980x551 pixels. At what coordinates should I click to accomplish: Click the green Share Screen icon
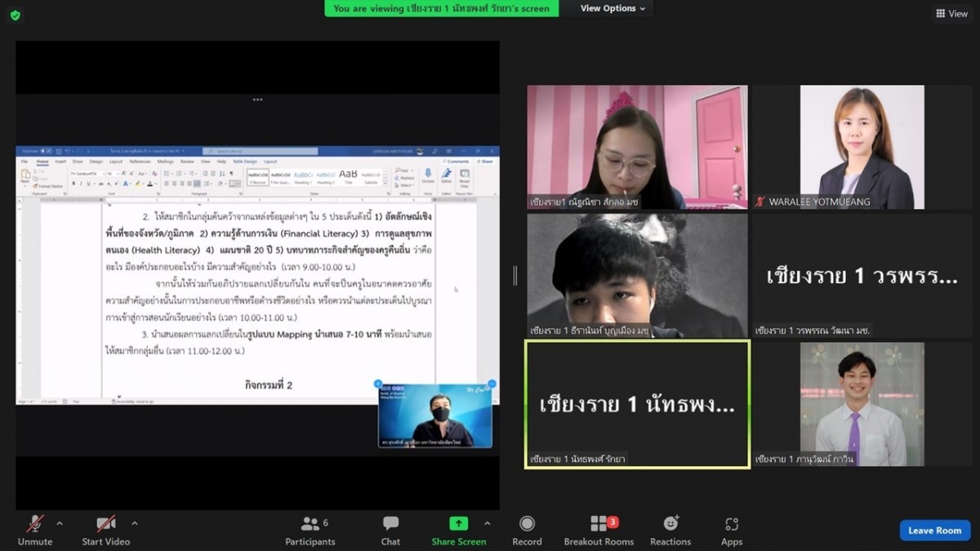click(459, 523)
